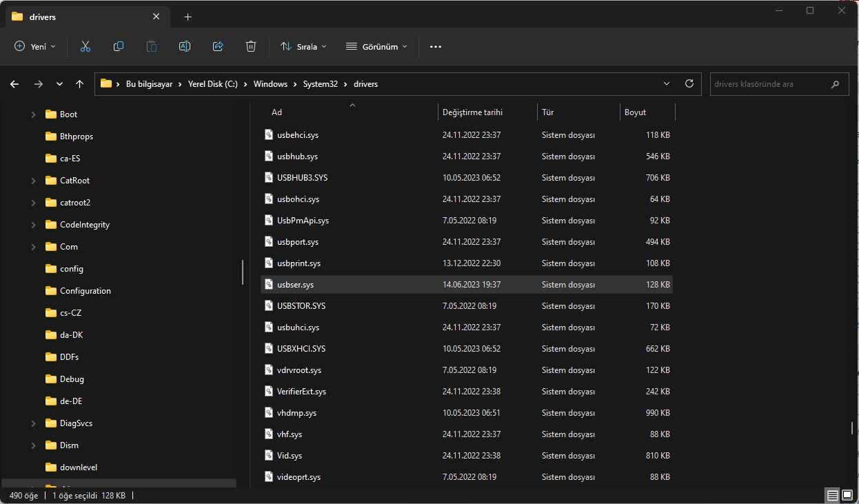Select the USBXHCI.SYS file
This screenshot has width=859, height=504.
(301, 349)
